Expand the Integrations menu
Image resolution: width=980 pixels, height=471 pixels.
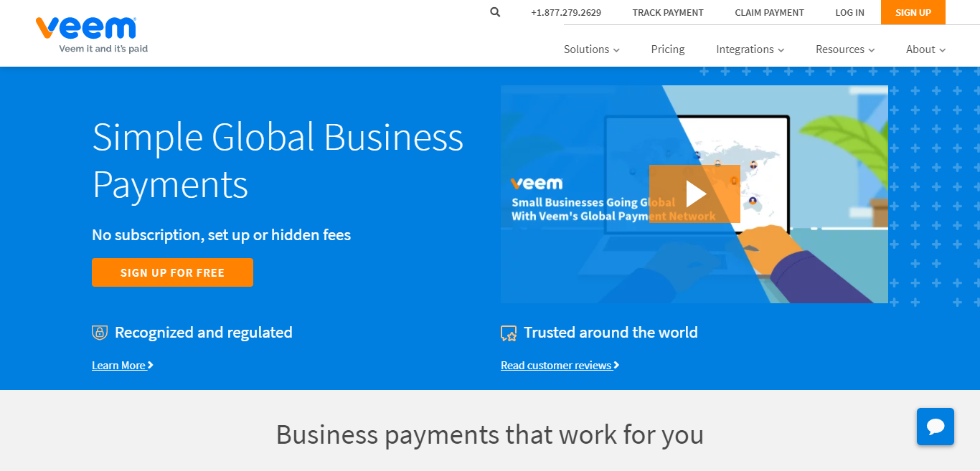coord(750,49)
